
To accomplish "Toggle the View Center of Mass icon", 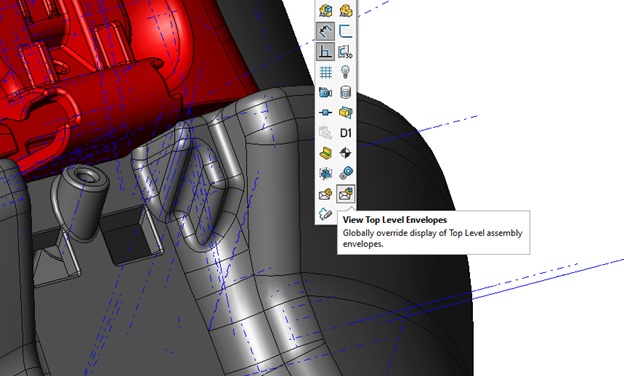I will pyautogui.click(x=345, y=153).
